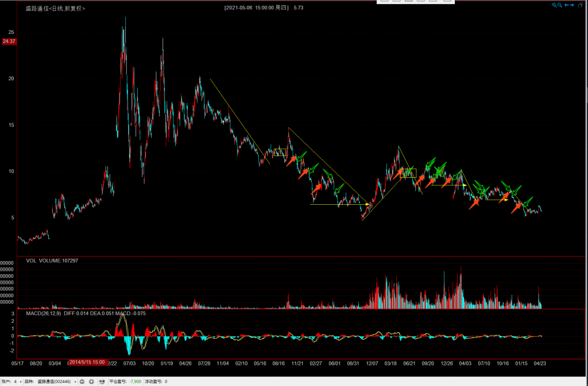Click the 2014/5/15 15:00 date marker

87,362
